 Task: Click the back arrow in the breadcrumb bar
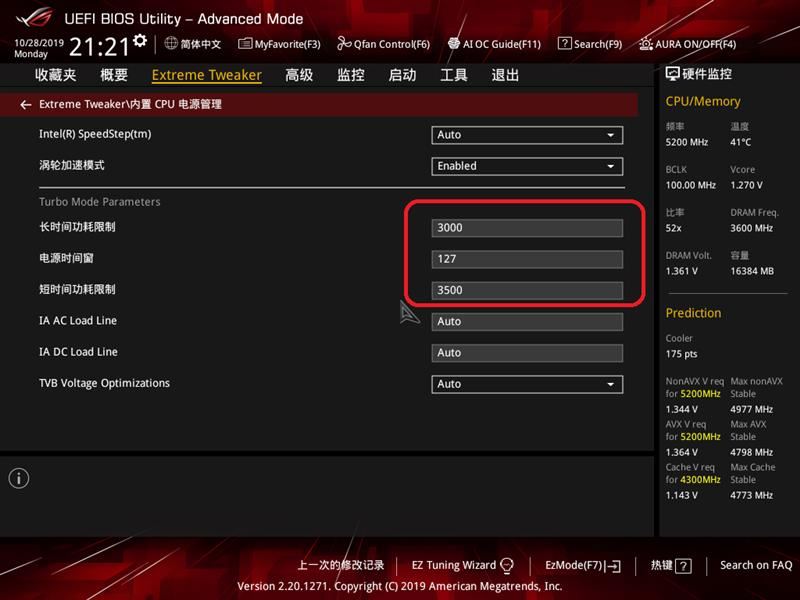[x=26, y=105]
